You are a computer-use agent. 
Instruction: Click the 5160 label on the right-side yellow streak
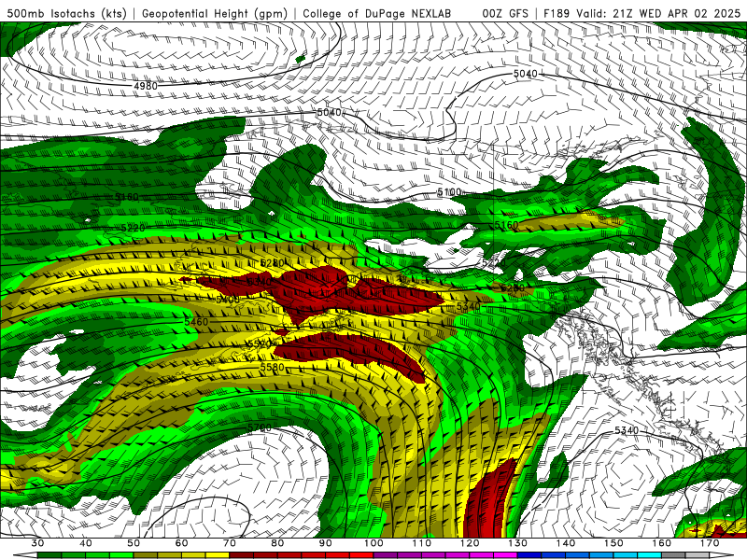506,224
